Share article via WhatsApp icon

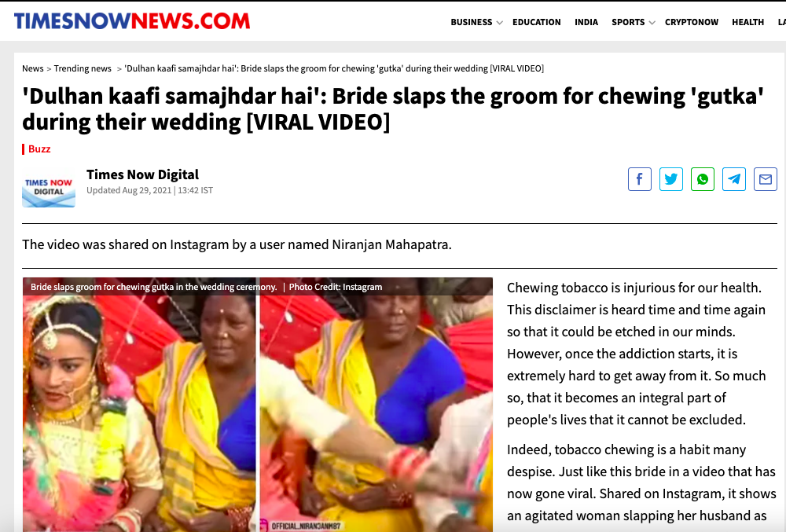[x=702, y=179]
